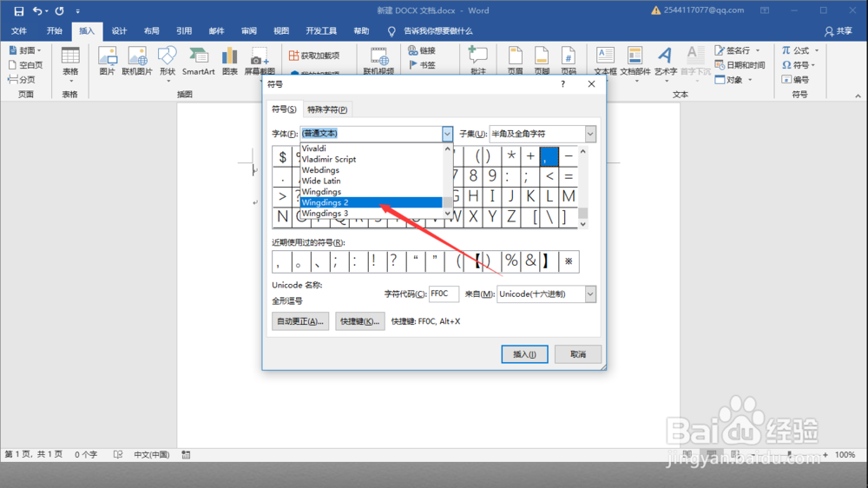The width and height of the screenshot is (868, 488).
Task: Open the help question mark in the dialog
Action: pos(562,84)
